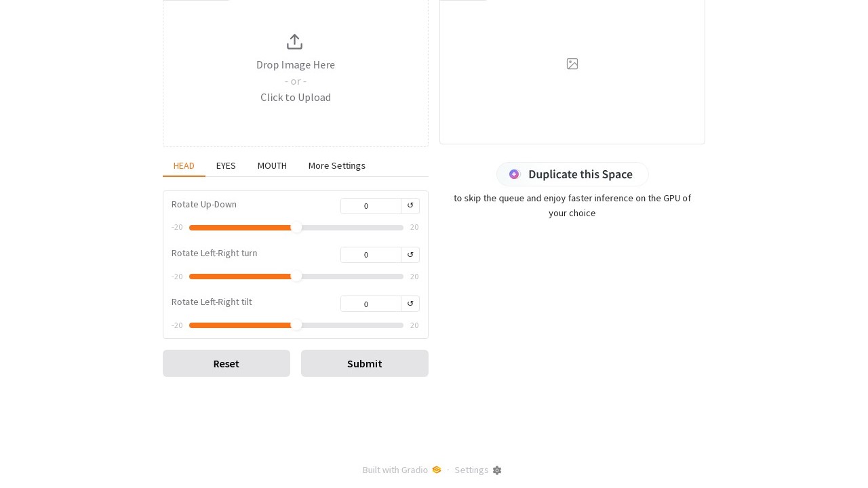Reset the Rotate Up-Down value icon
This screenshot has width=868, height=488.
pyautogui.click(x=410, y=206)
